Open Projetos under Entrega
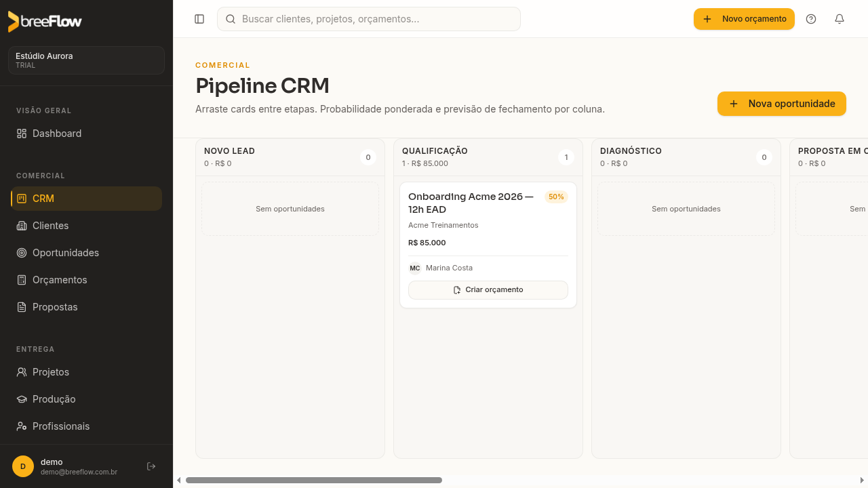Viewport: 868px width, 488px height. pyautogui.click(x=86, y=372)
